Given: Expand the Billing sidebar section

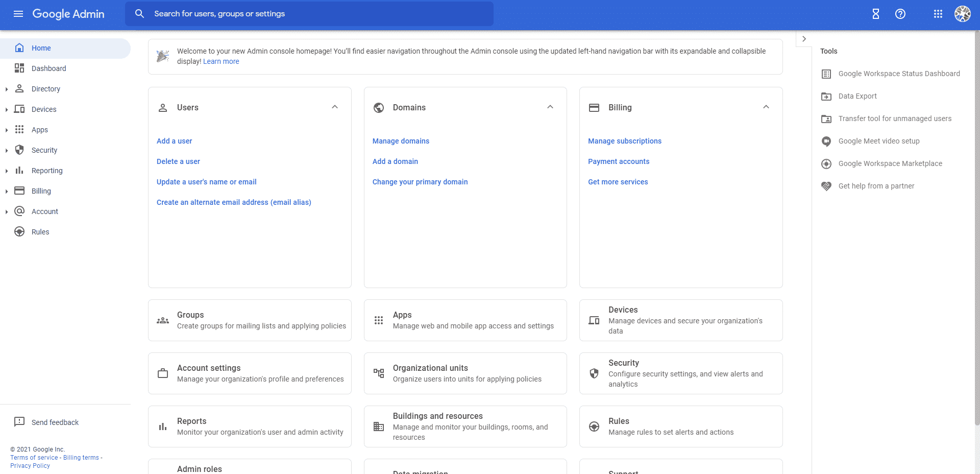Looking at the screenshot, I should point(6,191).
